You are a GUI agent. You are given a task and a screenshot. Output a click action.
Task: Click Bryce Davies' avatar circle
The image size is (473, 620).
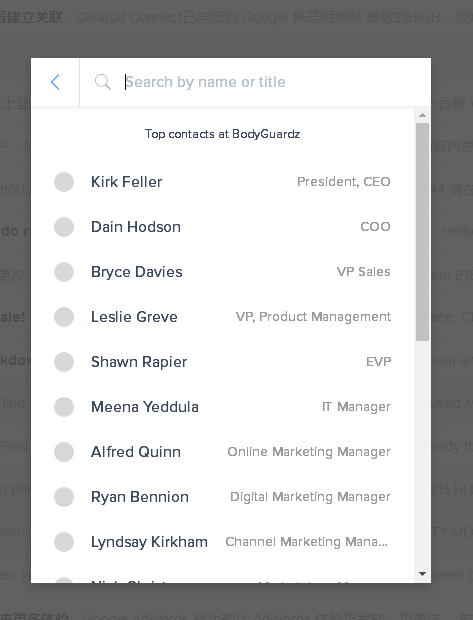point(64,272)
